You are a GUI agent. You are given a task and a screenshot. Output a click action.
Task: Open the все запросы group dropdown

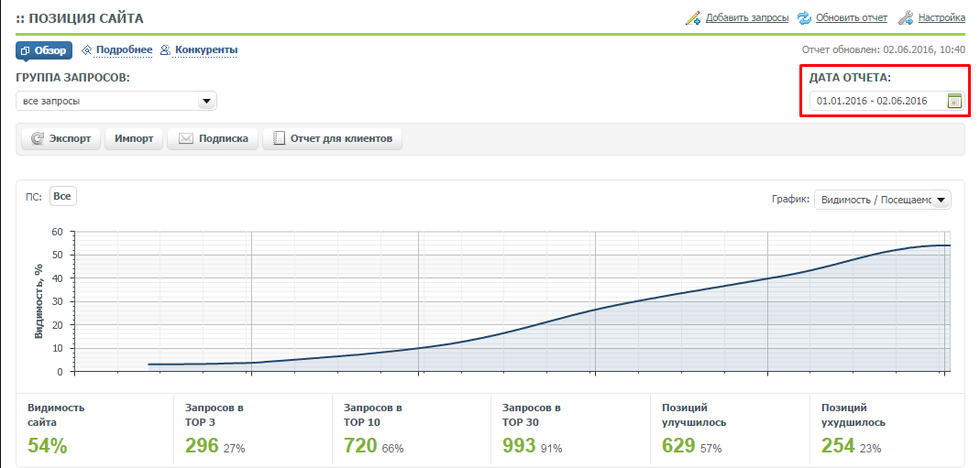click(x=116, y=101)
